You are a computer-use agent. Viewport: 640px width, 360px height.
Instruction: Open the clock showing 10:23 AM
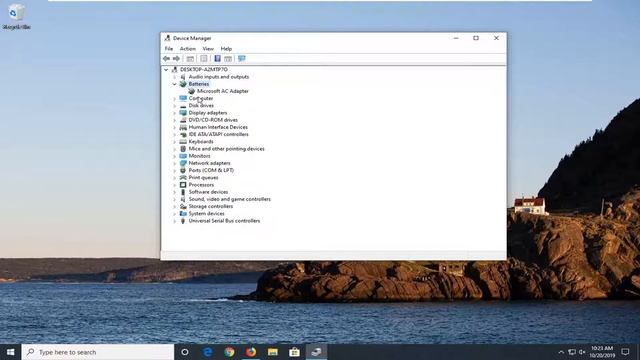click(x=602, y=352)
